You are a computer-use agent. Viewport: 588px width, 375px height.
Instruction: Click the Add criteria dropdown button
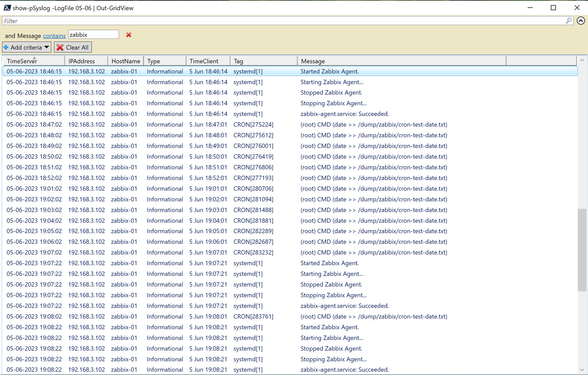coord(27,47)
